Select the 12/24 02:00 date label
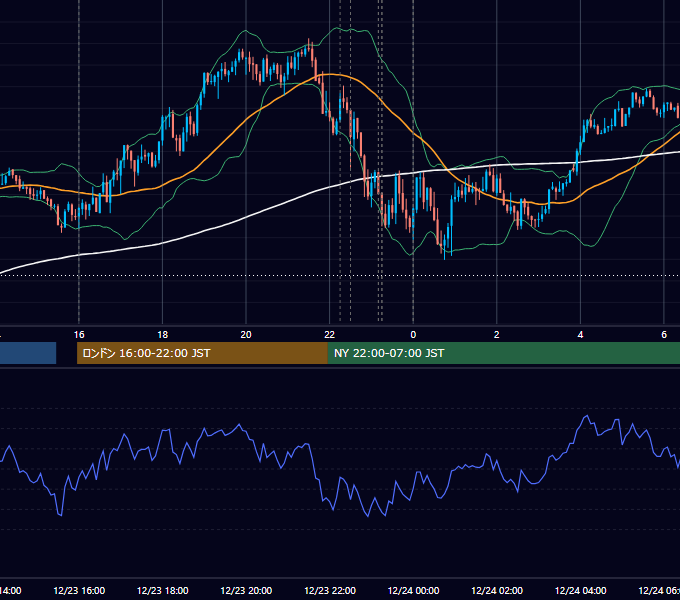The width and height of the screenshot is (680, 600). (497, 590)
